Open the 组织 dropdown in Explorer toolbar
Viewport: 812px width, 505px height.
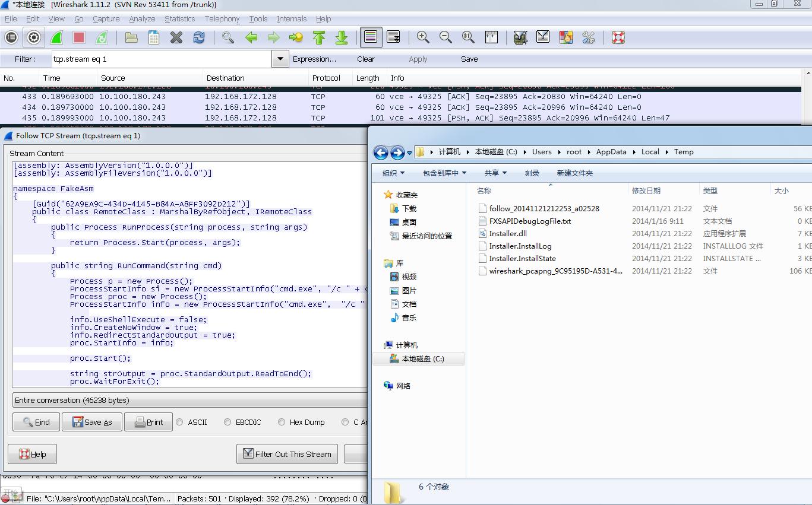(x=393, y=173)
